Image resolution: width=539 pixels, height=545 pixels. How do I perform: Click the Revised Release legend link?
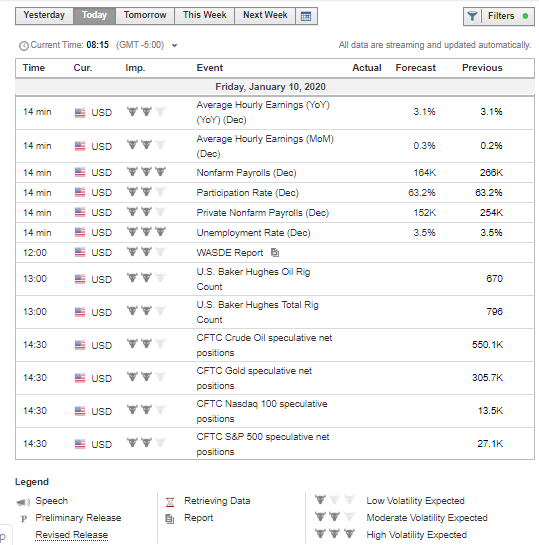click(x=72, y=535)
